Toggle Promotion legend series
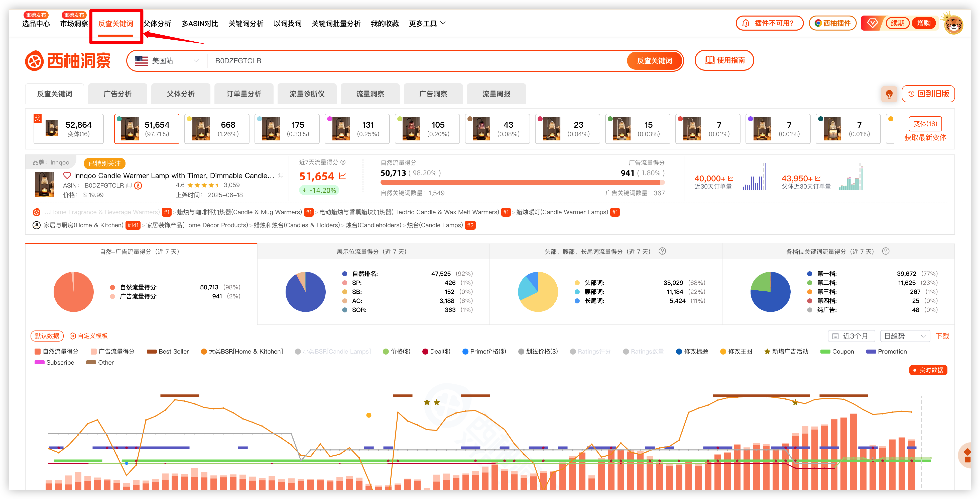The image size is (980, 499). coord(886,352)
